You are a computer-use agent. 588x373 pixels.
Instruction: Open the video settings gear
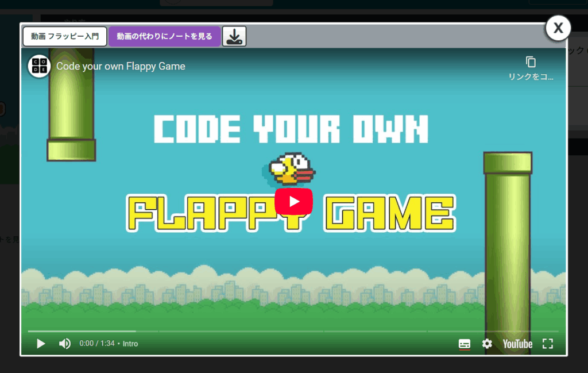[x=487, y=343]
